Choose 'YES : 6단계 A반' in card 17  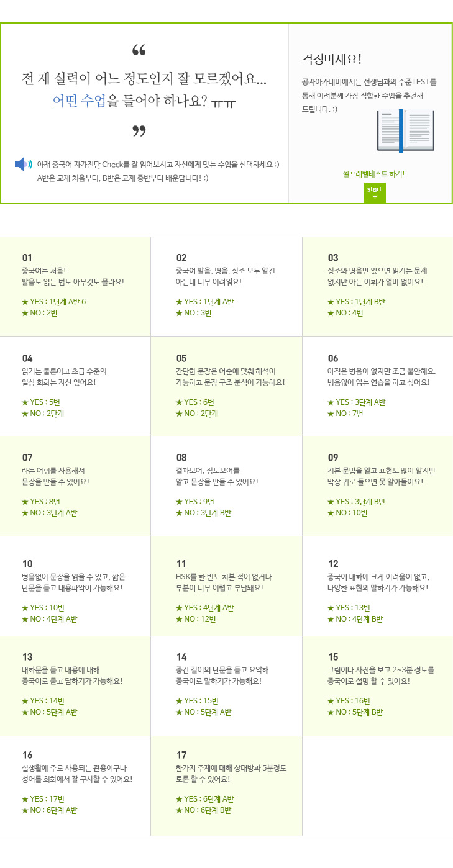(x=205, y=799)
